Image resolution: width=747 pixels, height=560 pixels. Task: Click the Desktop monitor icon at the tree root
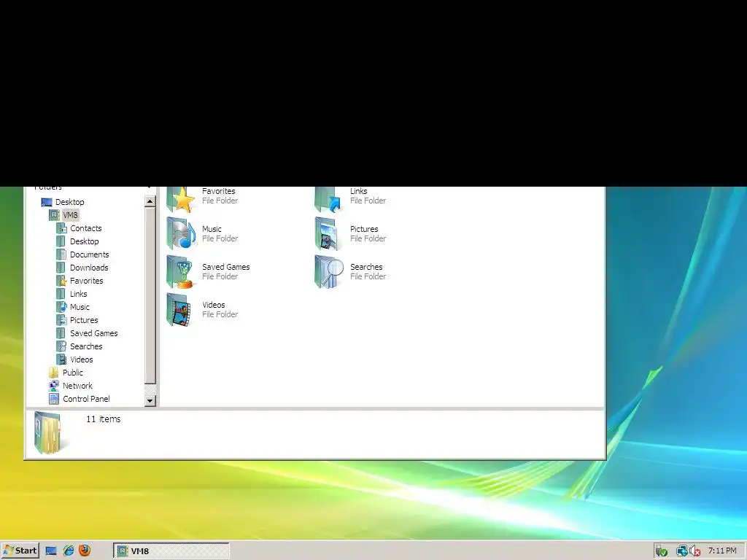[47, 202]
